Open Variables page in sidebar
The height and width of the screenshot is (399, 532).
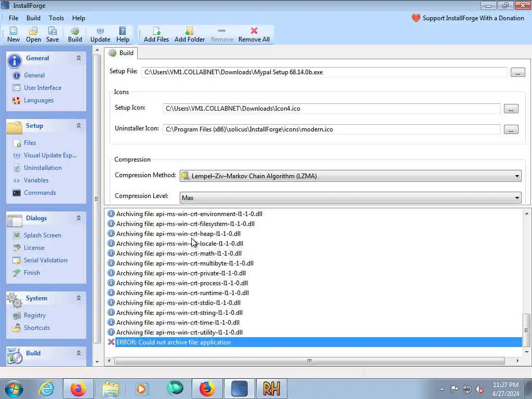point(36,180)
